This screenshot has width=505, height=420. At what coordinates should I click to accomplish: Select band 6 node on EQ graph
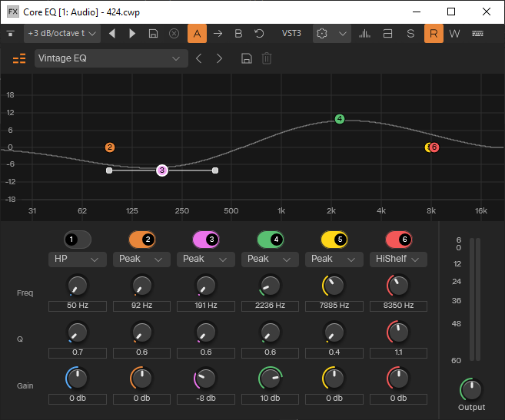tap(434, 147)
